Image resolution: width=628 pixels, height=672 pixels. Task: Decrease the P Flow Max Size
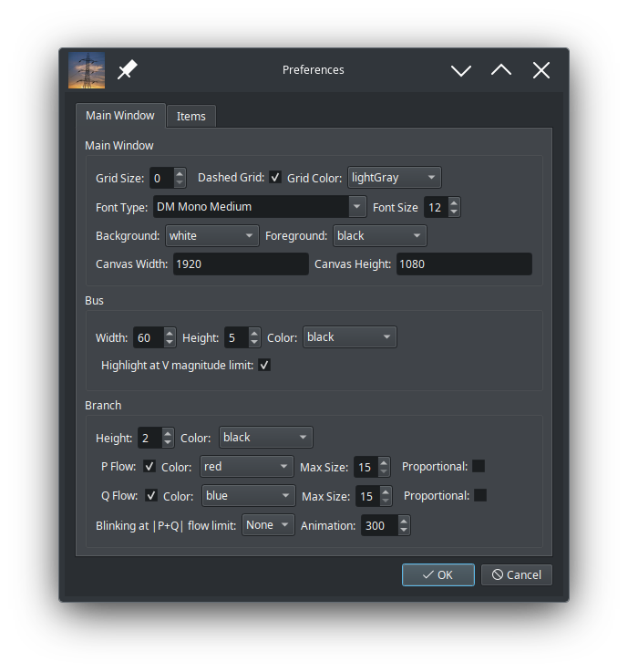pos(384,471)
